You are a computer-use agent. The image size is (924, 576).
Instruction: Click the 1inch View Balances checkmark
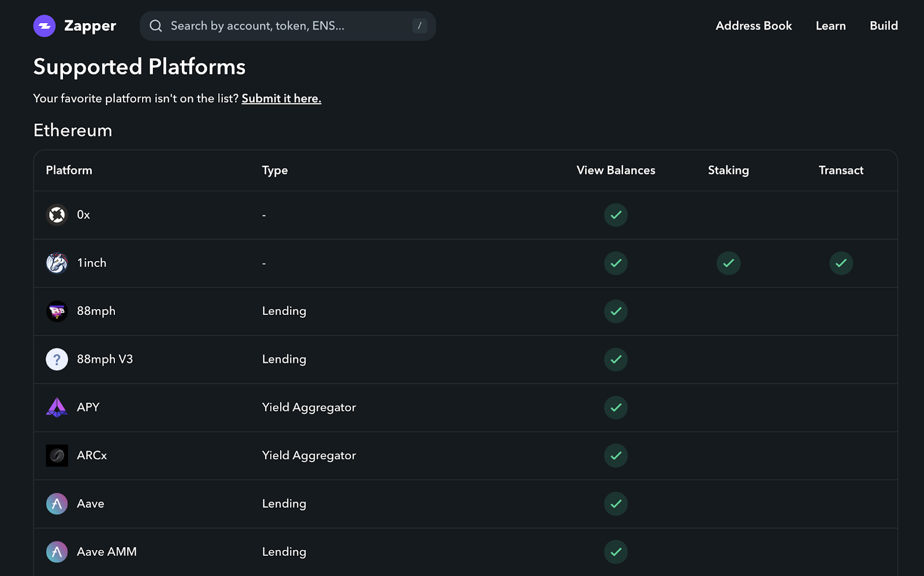tap(616, 263)
